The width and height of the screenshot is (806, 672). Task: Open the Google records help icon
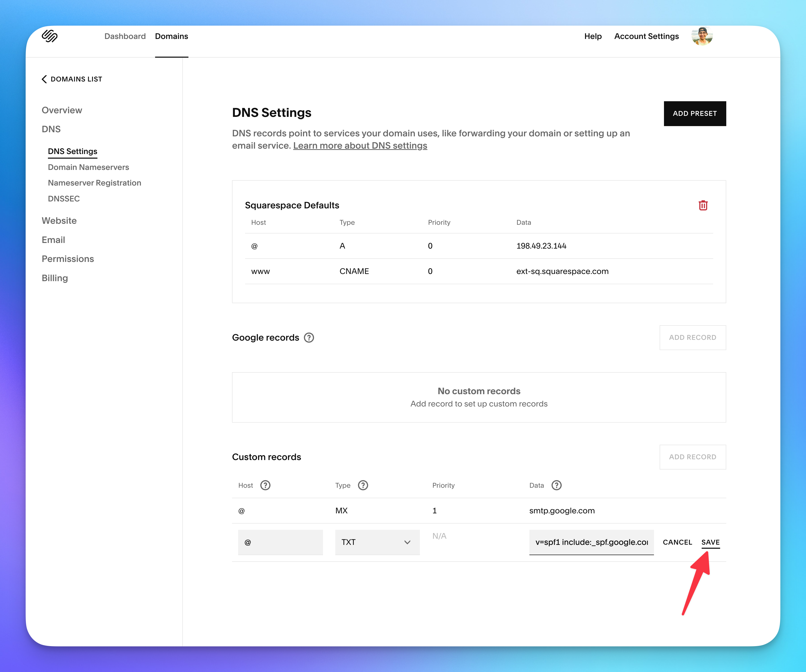(x=309, y=338)
